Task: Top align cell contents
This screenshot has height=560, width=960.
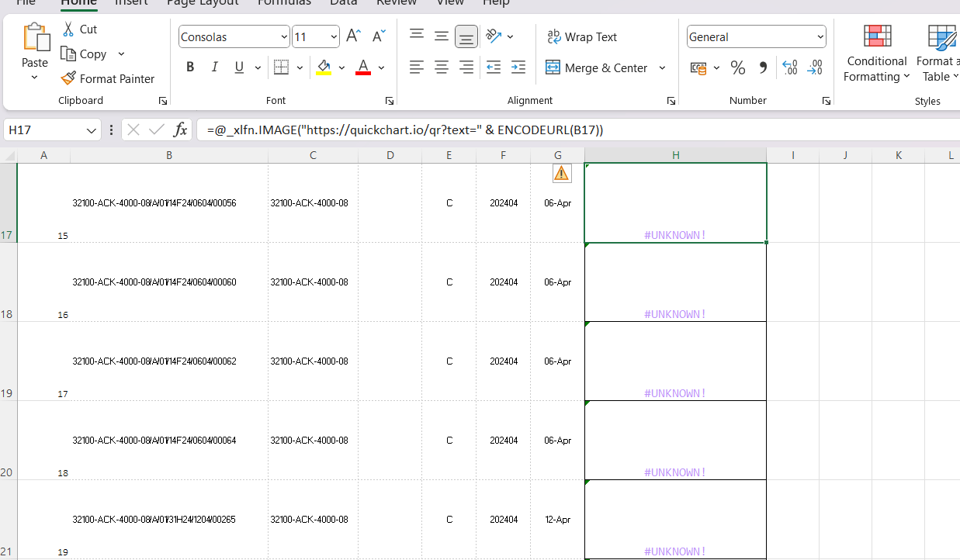Action: tap(417, 36)
